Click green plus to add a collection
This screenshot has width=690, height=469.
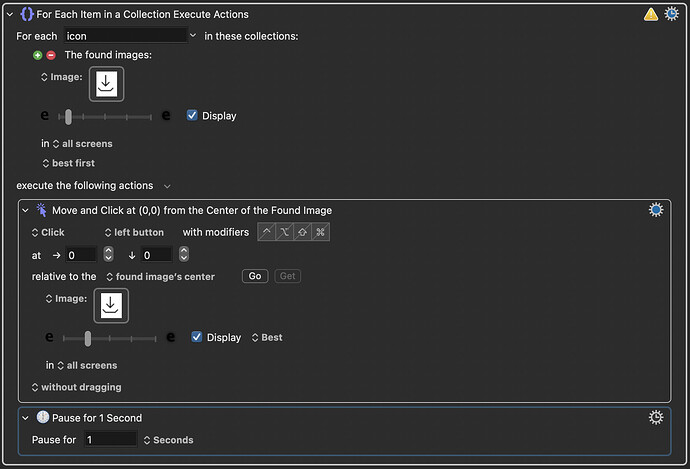click(38, 55)
